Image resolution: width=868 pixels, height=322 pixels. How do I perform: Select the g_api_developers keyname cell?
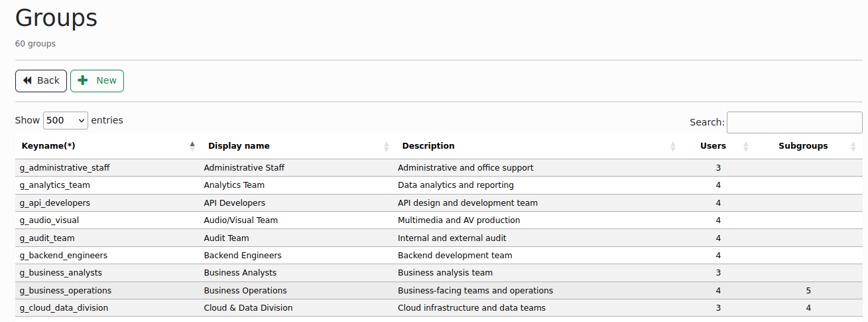click(x=55, y=203)
